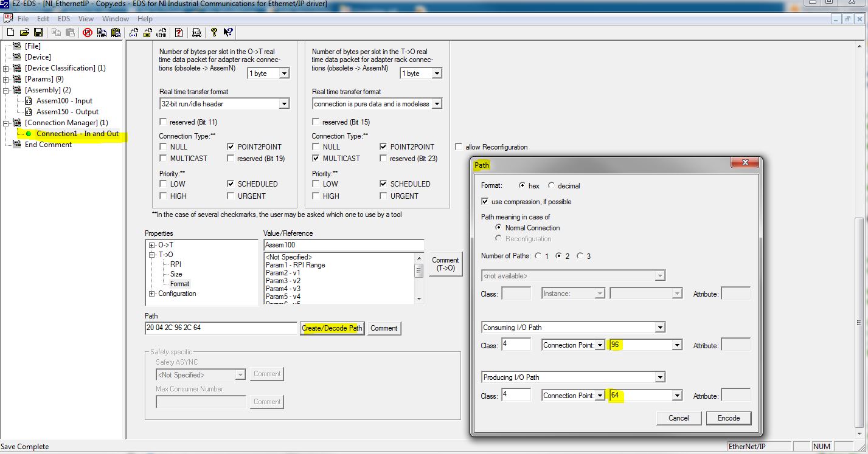This screenshot has height=454, width=868.
Task: Toggle the reserved (Bit 11) checkbox
Action: pos(163,122)
